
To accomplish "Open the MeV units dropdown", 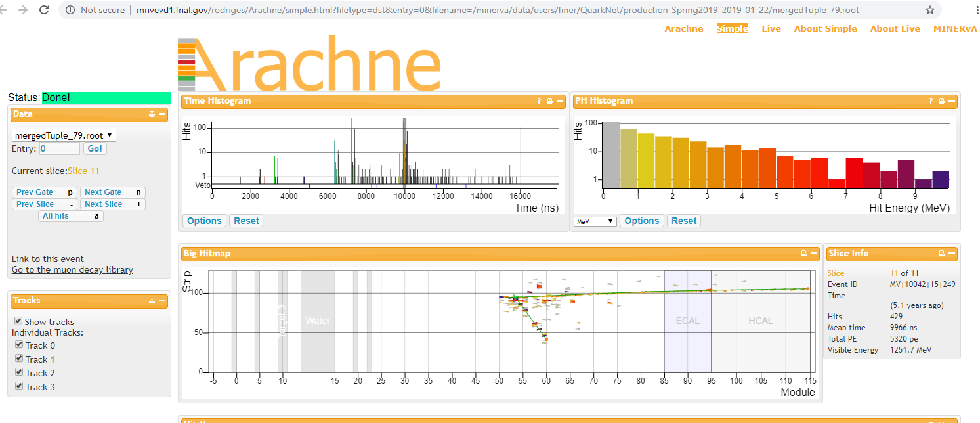I will (595, 221).
